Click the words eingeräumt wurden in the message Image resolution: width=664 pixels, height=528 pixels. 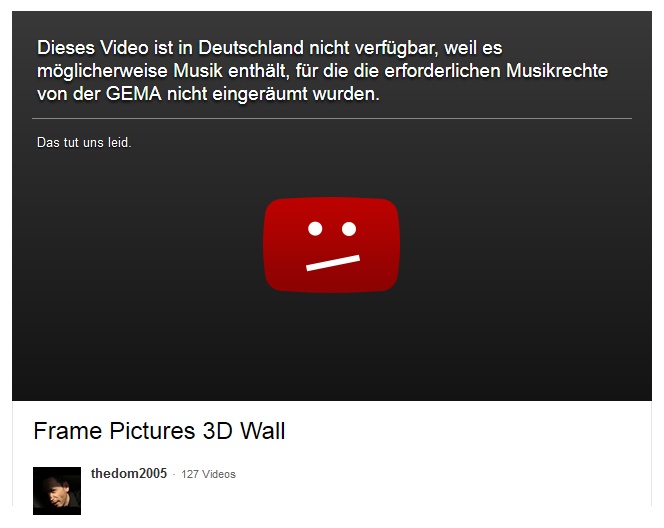pos(296,94)
